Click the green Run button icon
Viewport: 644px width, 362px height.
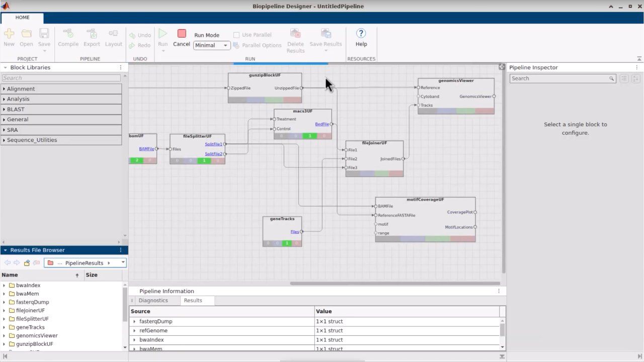coord(163,33)
